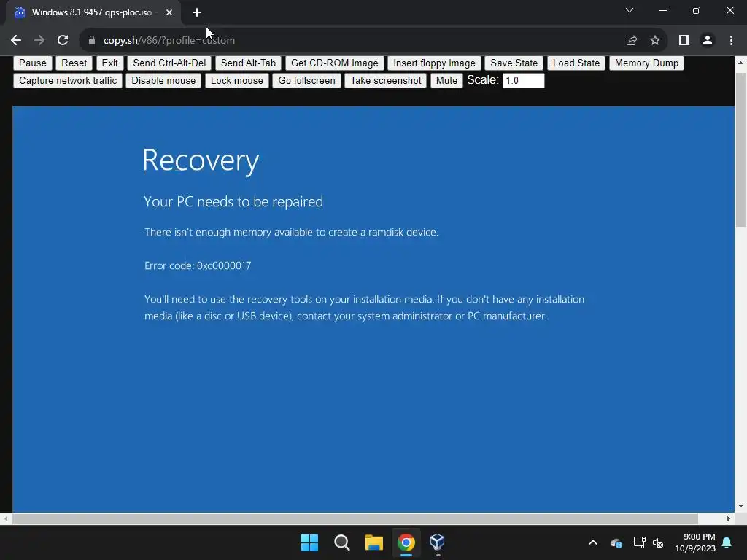This screenshot has width=747, height=560.
Task: Open File Explorer from the taskbar
Action: coord(374,542)
